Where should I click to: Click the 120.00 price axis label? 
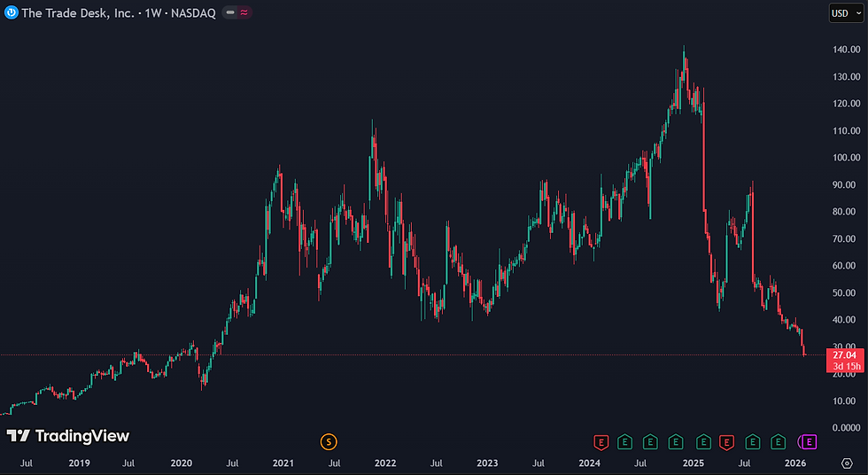point(847,104)
